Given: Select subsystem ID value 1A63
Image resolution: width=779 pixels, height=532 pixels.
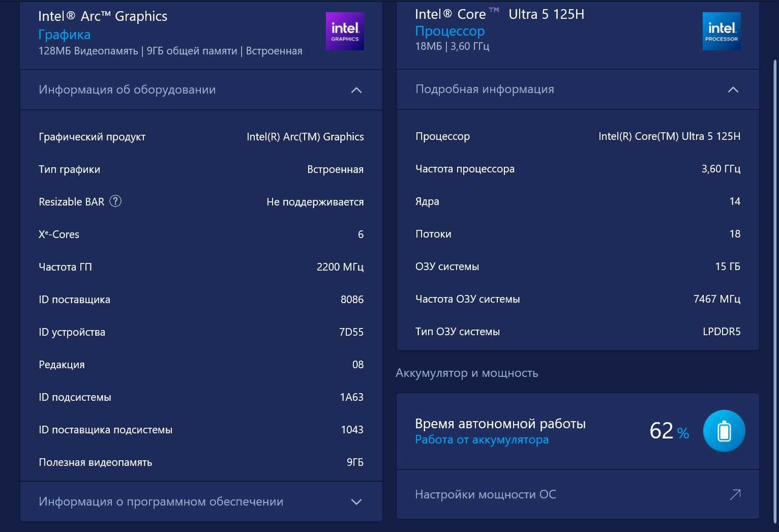Looking at the screenshot, I should click(352, 397).
